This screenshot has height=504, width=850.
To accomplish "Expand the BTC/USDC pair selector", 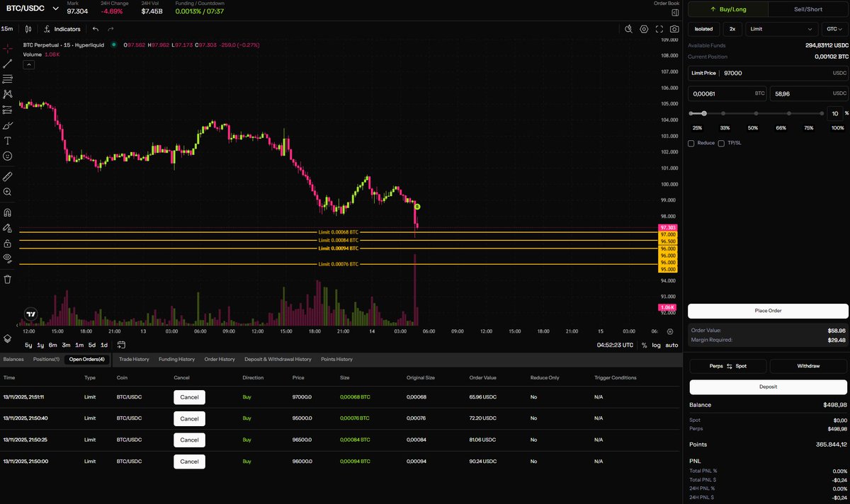I will [33, 9].
